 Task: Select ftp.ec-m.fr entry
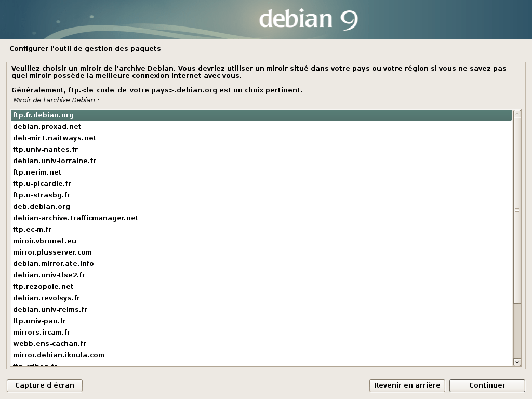[261, 229]
